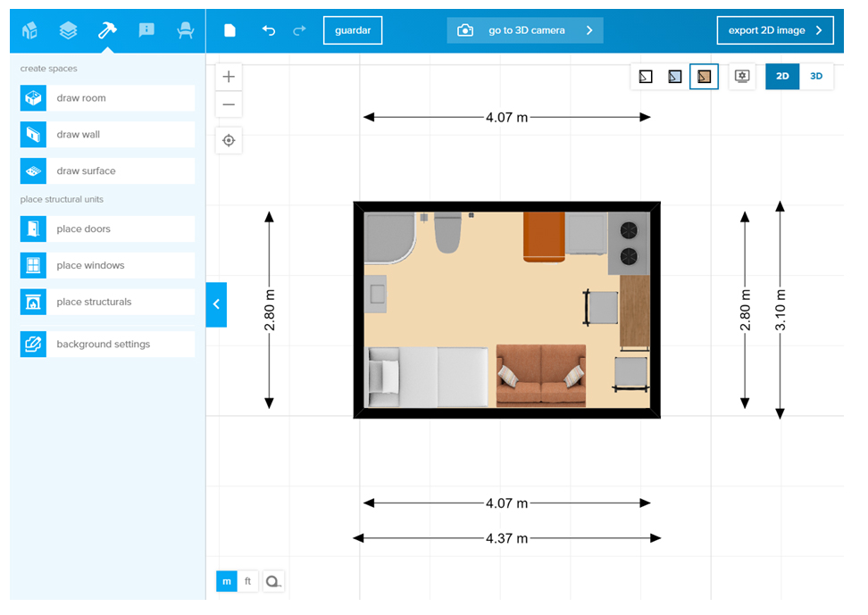This screenshot has height=615, width=868.
Task: Open the display settings monitor icon
Action: tap(742, 77)
